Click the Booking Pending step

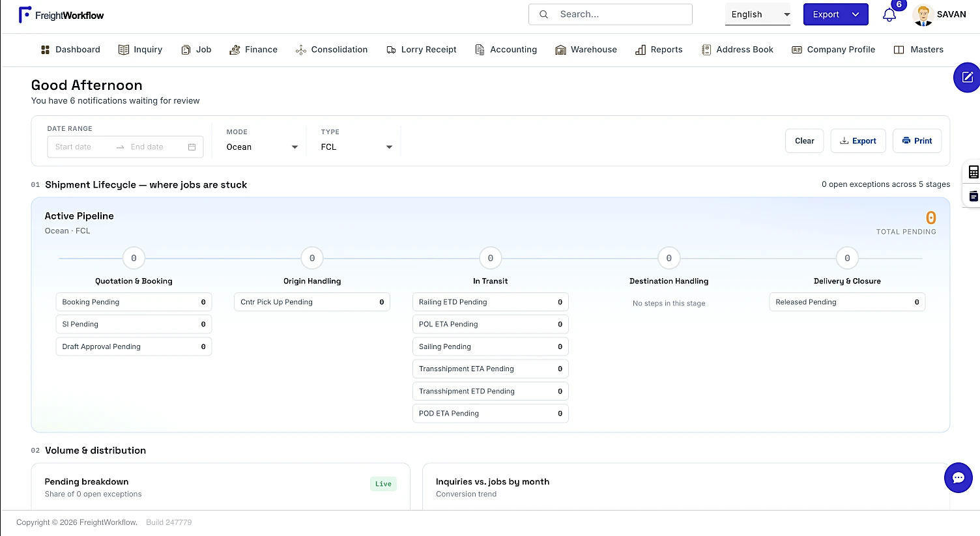pyautogui.click(x=134, y=302)
